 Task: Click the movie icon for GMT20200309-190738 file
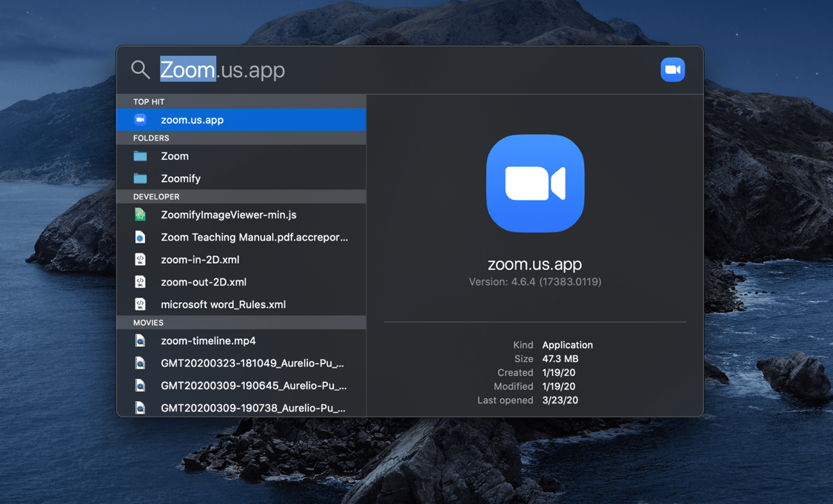pos(140,408)
